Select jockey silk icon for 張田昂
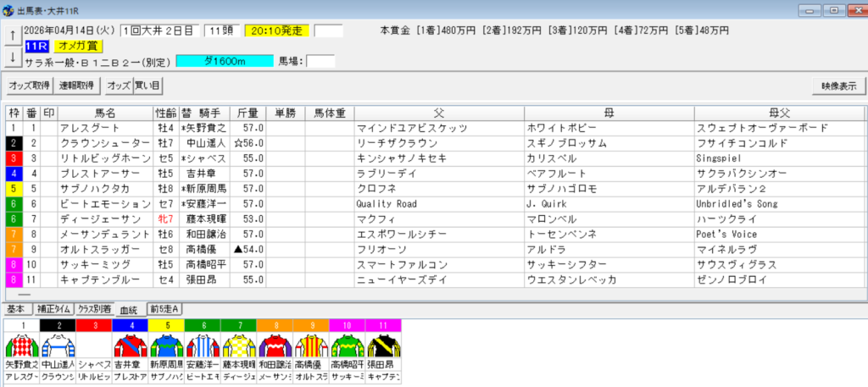Viewport: 868px width, 387px height. point(382,346)
